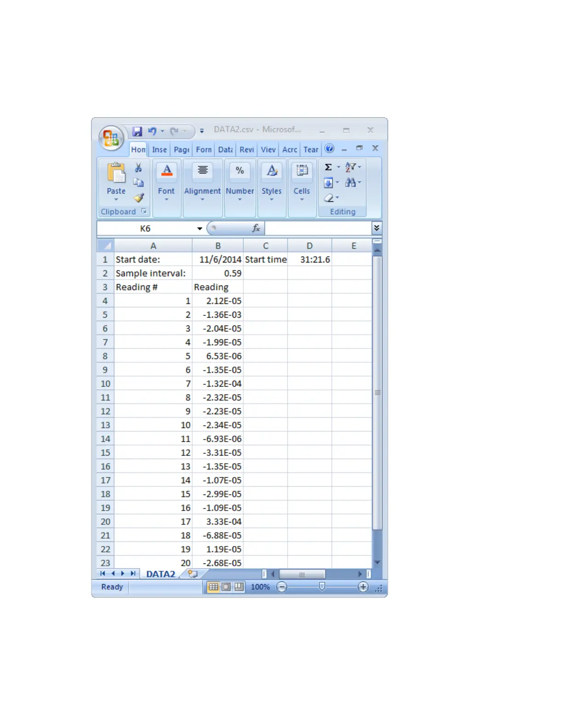Open the AutoSum options arrow
563x728 pixels.
click(x=339, y=167)
